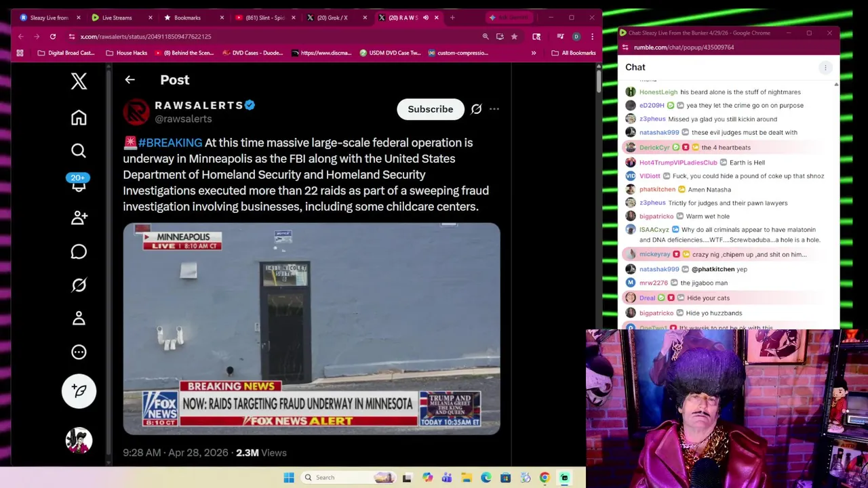This screenshot has width=868, height=488.
Task: Expand hidden bookmarks overflow chevron
Action: click(534, 53)
